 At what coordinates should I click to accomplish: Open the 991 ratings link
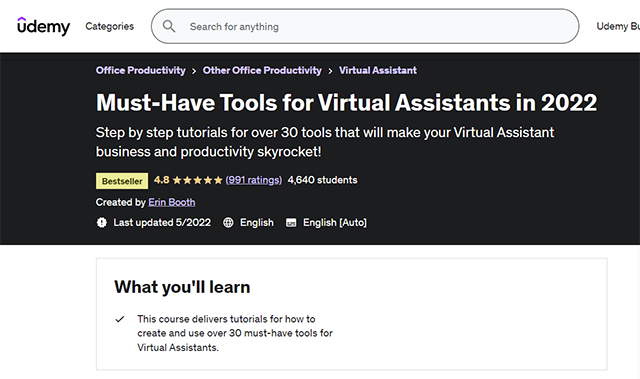pos(253,180)
